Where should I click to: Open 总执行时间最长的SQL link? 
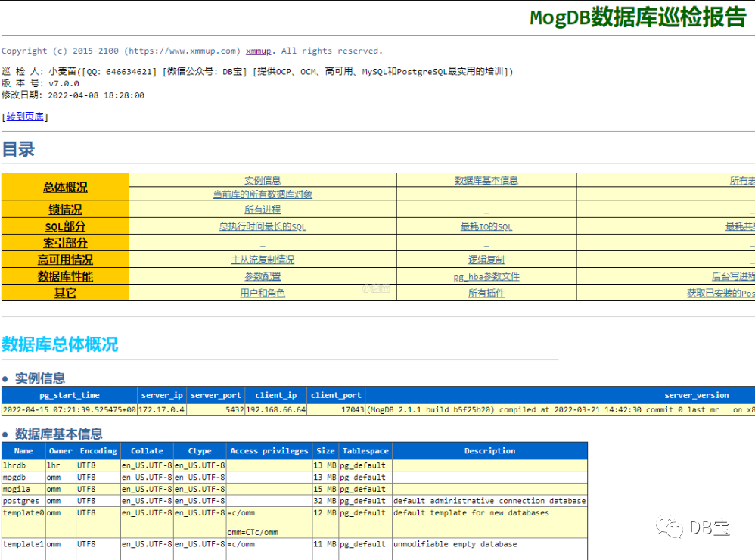tap(263, 226)
